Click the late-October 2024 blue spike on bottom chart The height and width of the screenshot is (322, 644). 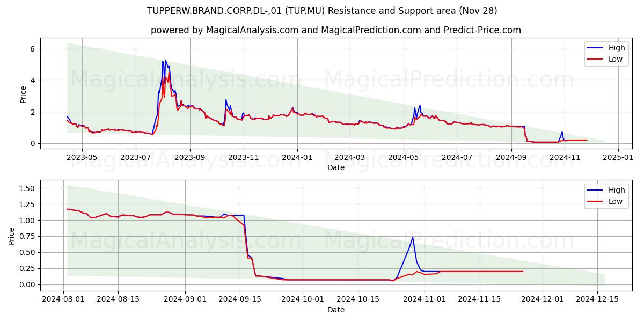point(413,238)
